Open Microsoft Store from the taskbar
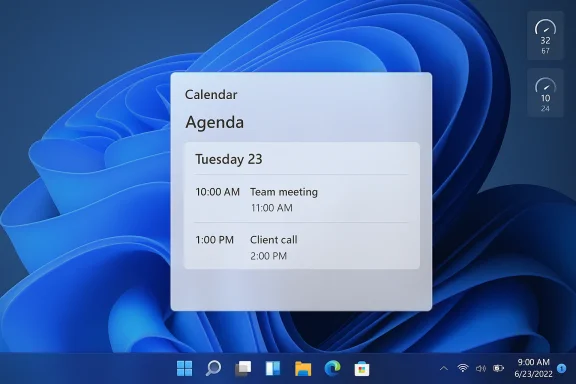Image resolution: width=576 pixels, height=384 pixels. 362,369
